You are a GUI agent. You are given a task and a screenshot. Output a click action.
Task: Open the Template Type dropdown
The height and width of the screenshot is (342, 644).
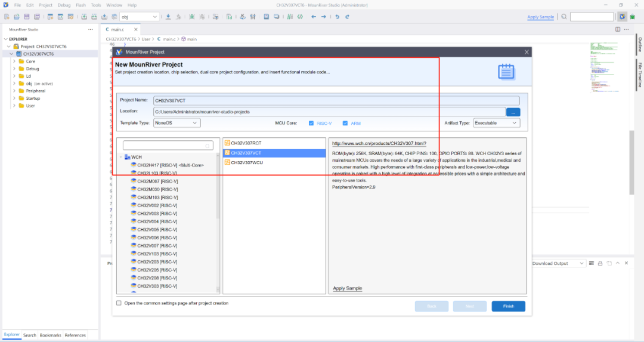(177, 123)
